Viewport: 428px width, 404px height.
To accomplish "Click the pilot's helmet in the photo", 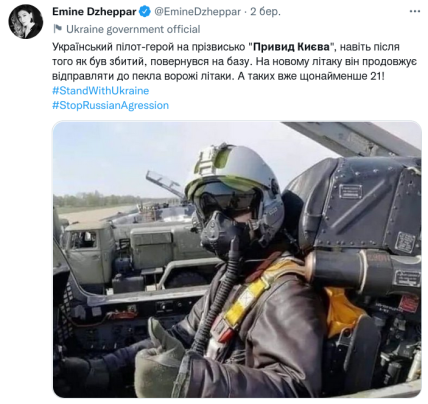I will click(x=235, y=193).
